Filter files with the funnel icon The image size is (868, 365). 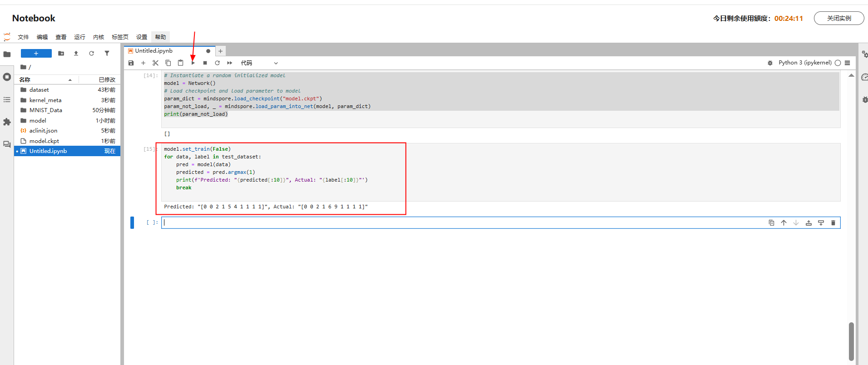pos(107,54)
